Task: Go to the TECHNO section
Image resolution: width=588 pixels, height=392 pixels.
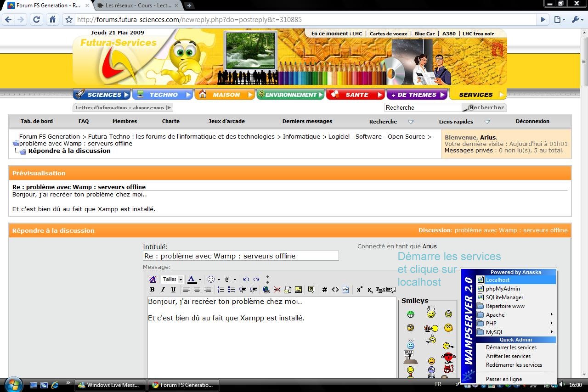Action: [163, 95]
